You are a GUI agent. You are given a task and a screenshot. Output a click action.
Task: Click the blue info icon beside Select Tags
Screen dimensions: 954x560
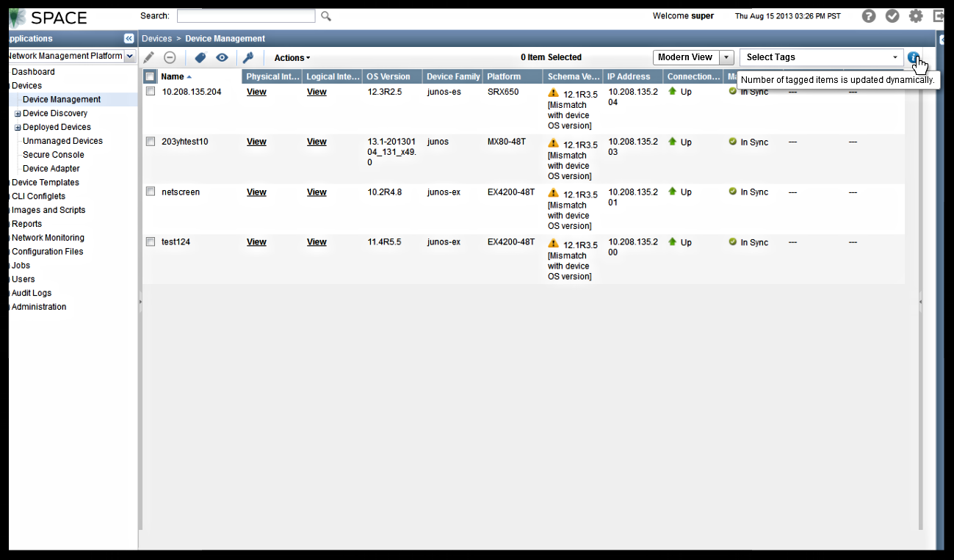pos(913,57)
